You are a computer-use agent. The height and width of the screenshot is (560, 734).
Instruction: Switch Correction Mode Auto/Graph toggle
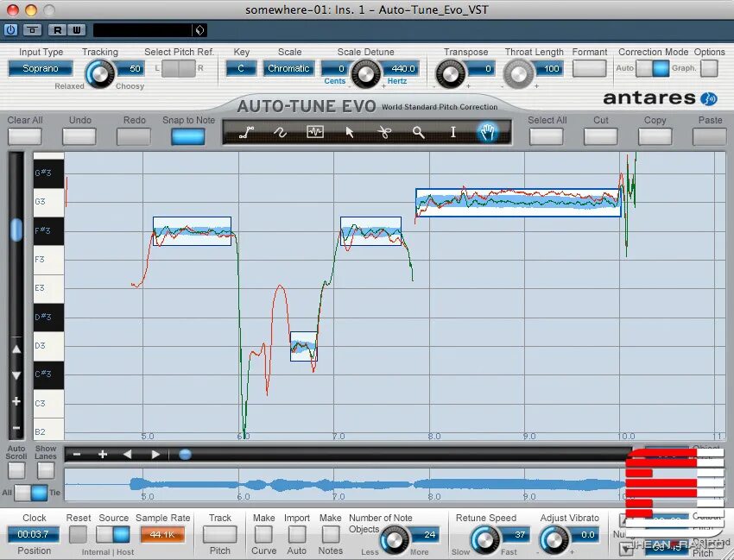(x=653, y=69)
